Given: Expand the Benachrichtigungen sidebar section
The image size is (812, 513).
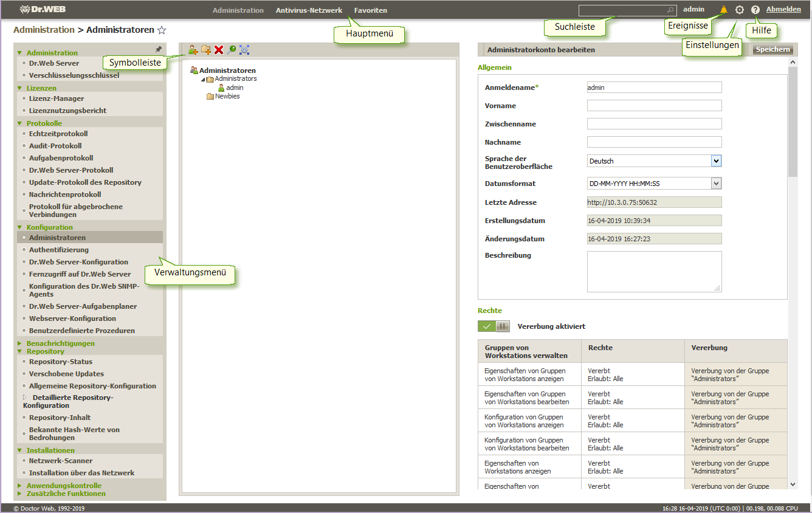Looking at the screenshot, I should pyautogui.click(x=19, y=343).
